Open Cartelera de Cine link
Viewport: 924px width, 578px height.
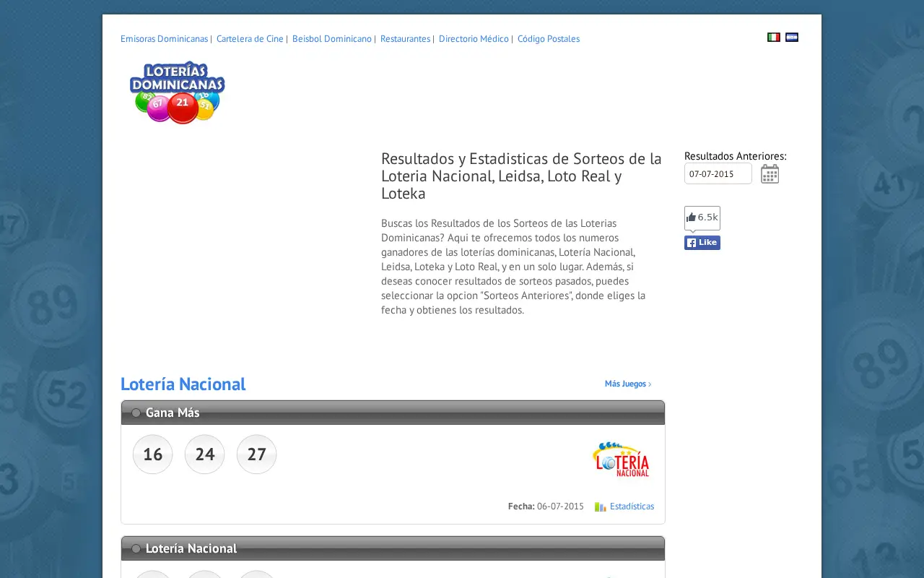[250, 39]
